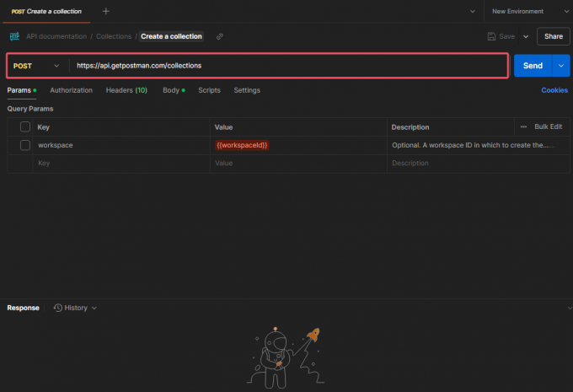The image size is (573, 392).
Task: Enable the workspace parameter checkbox
Action: tap(25, 145)
